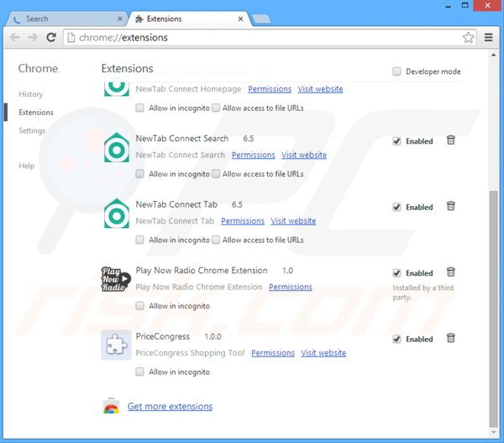Click the browser back arrow
This screenshot has width=504, height=443.
[x=15, y=38]
